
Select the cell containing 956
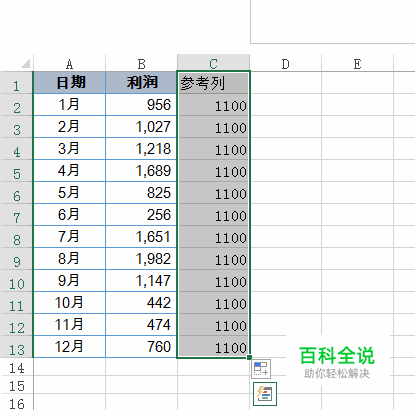click(x=141, y=105)
